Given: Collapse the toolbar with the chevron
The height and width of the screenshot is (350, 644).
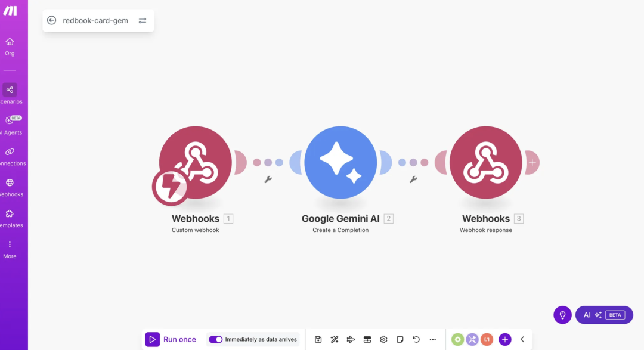Looking at the screenshot, I should 522,339.
